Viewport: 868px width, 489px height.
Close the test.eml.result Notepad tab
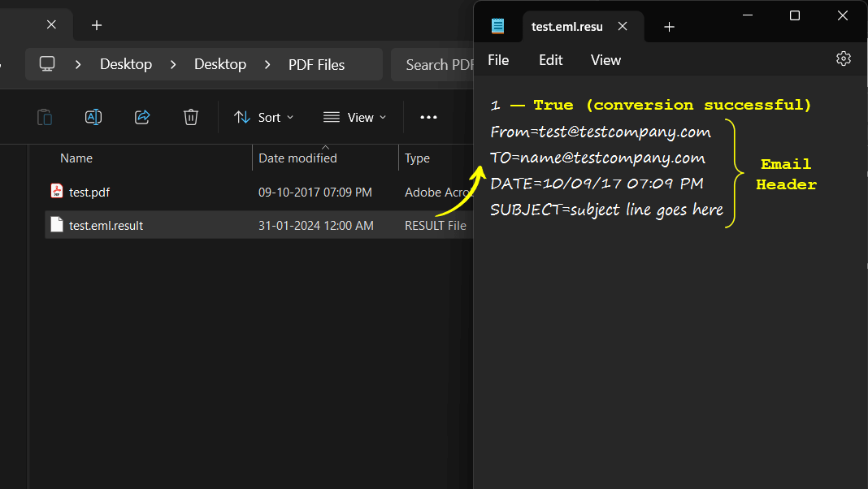point(623,26)
